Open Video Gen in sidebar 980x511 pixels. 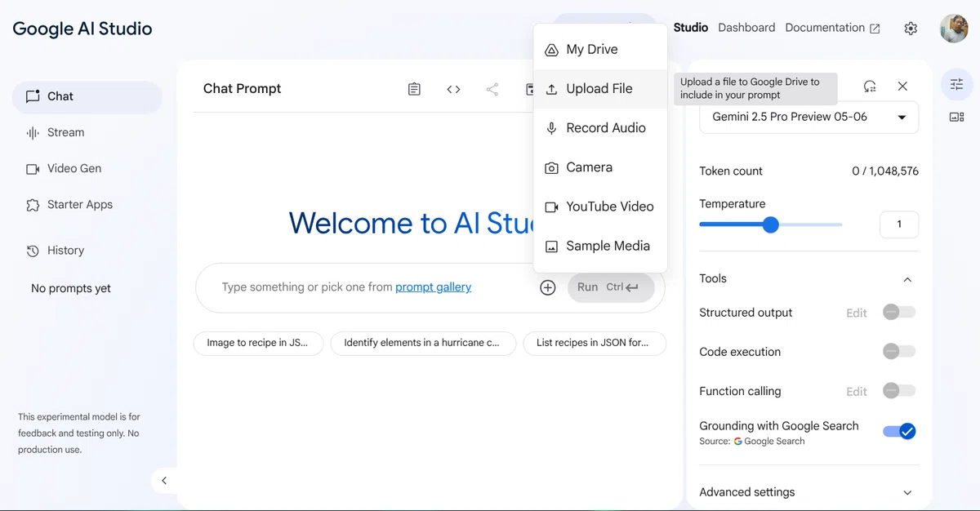pyautogui.click(x=87, y=168)
